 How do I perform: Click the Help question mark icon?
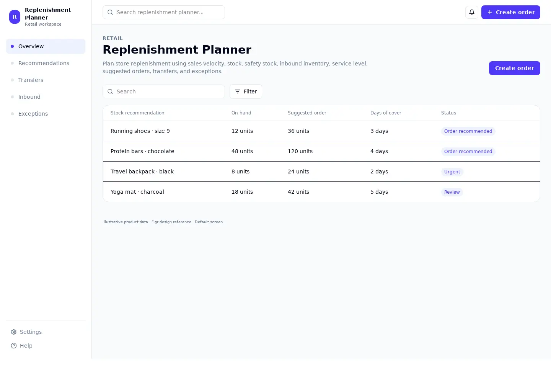(x=14, y=346)
